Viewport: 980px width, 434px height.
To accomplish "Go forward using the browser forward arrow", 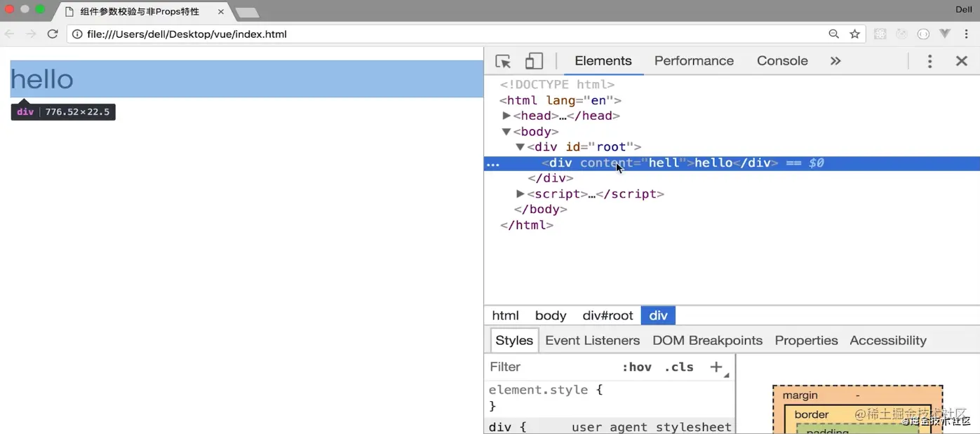I will coord(31,34).
